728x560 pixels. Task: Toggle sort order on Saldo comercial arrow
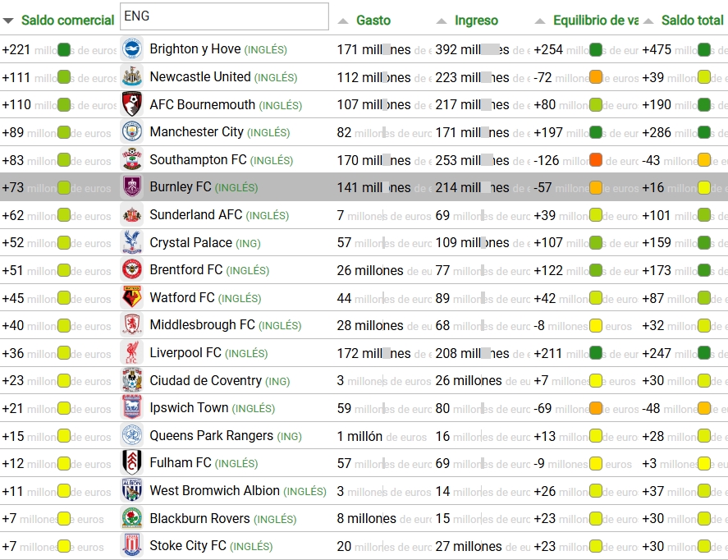point(8,21)
